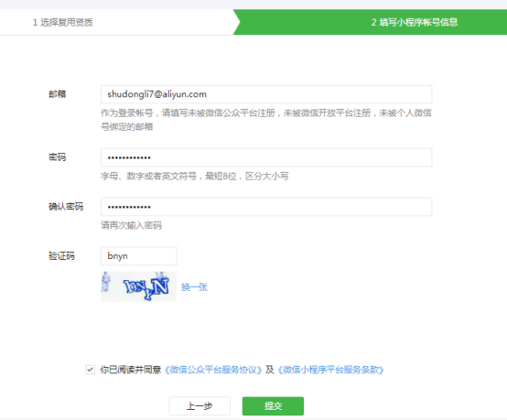Focus the 邮箱 email input field
Screen dimensions: 507x420
(266, 94)
